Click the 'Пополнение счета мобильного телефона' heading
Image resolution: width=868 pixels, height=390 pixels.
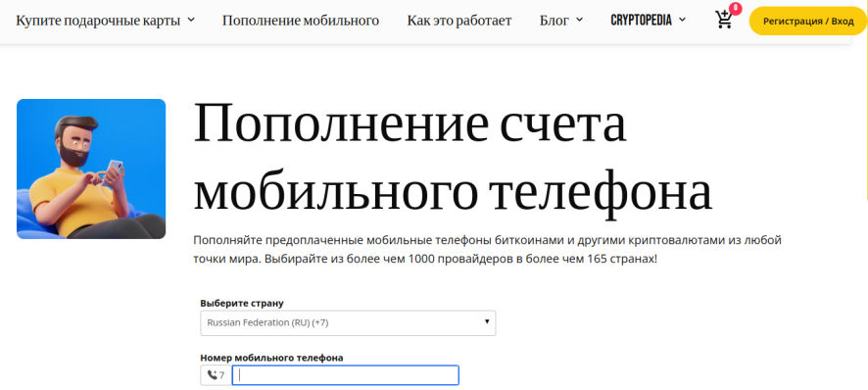453,161
